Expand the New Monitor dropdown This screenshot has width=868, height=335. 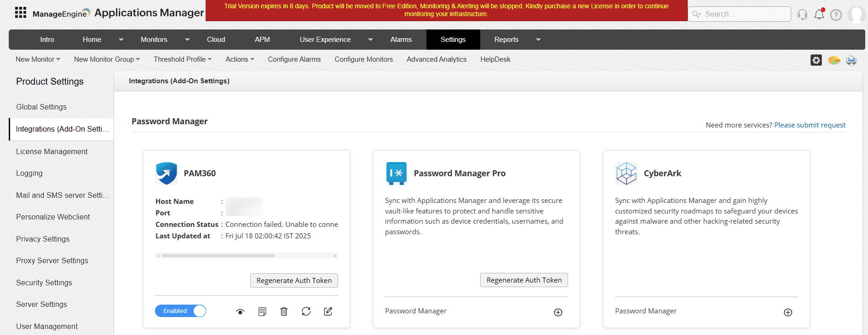tap(38, 59)
